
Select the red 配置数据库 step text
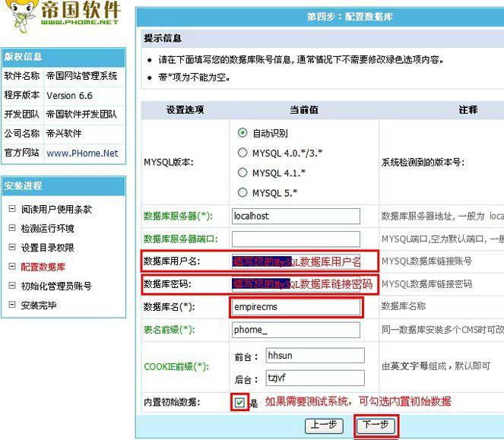coord(43,267)
